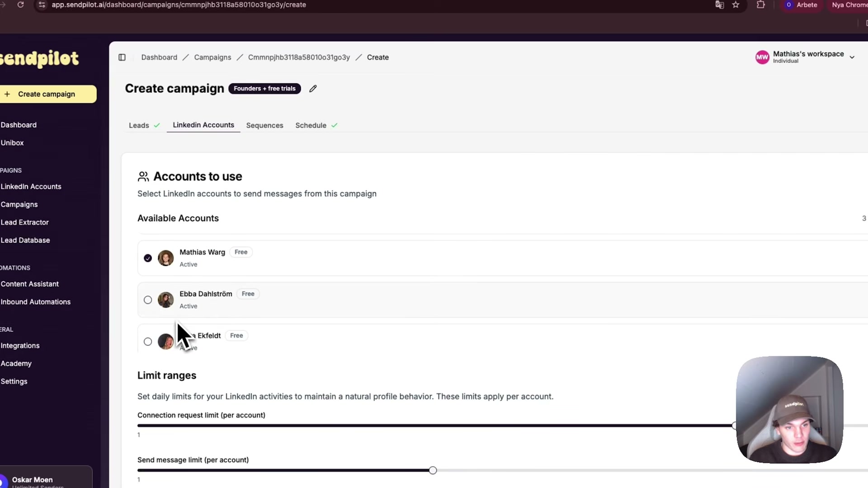
Task: Open the Linkedin Accounts tab
Action: pyautogui.click(x=203, y=125)
